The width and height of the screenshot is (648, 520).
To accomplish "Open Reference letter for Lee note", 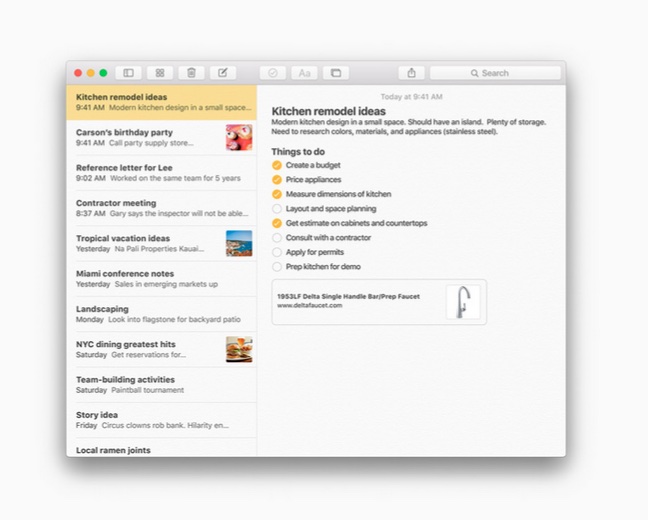I will [162, 173].
